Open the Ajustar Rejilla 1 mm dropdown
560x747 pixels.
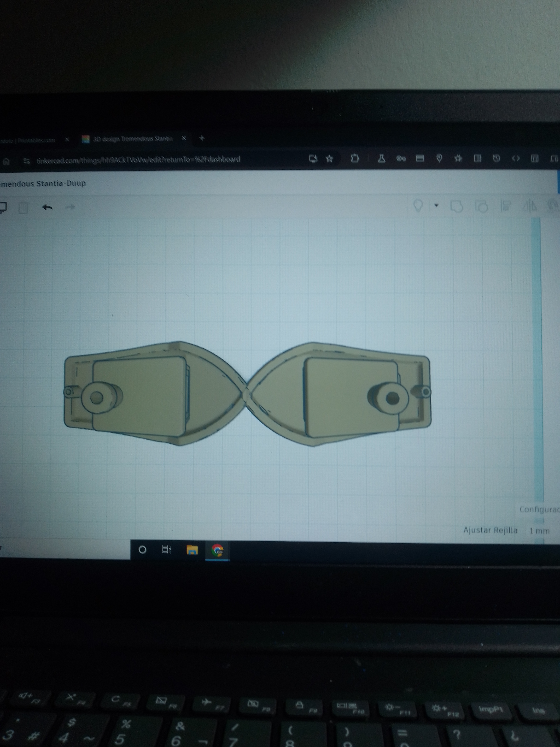point(539,531)
